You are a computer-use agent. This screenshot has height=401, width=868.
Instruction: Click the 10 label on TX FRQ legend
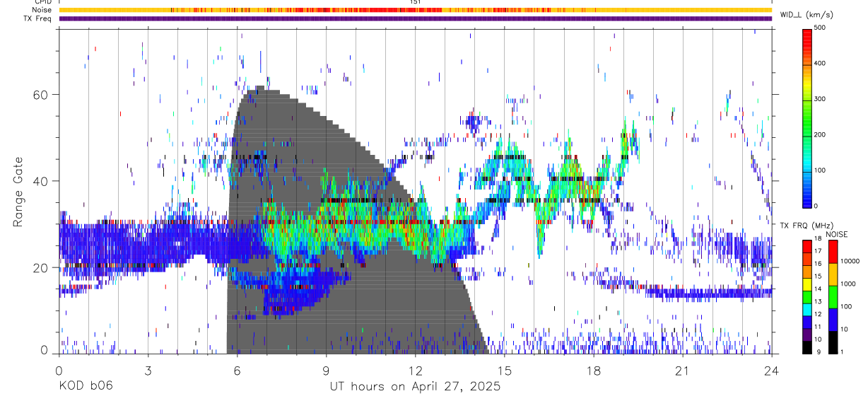click(819, 340)
